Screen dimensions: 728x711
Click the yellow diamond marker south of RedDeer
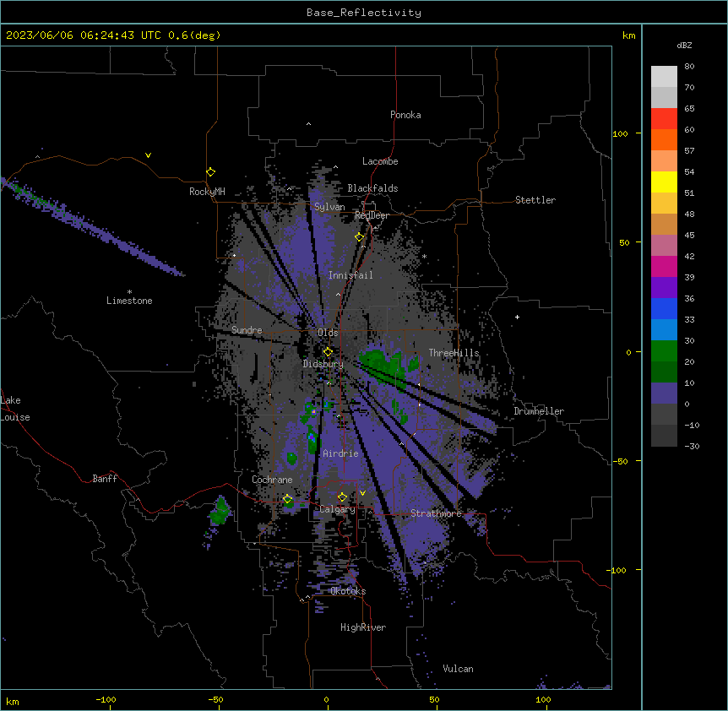click(360, 237)
